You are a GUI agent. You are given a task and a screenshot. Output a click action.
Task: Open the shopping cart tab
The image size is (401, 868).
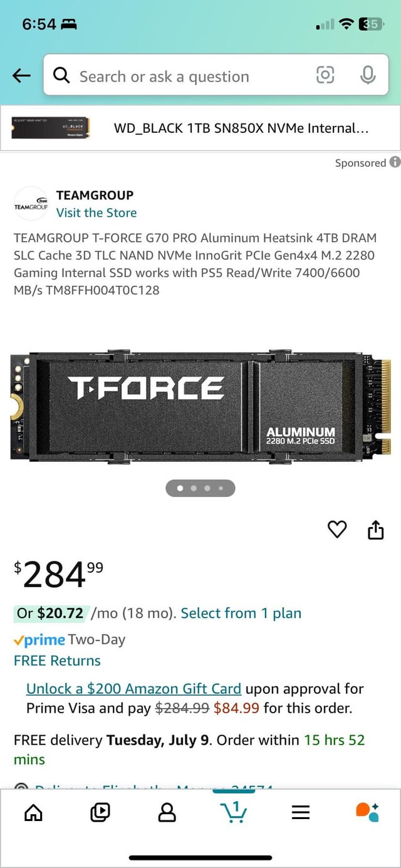(x=234, y=812)
